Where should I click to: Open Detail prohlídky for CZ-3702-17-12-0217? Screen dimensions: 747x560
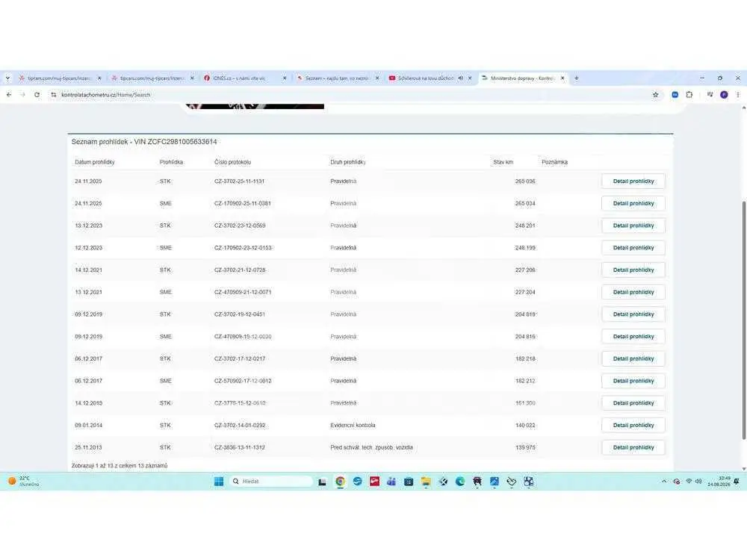tap(633, 358)
